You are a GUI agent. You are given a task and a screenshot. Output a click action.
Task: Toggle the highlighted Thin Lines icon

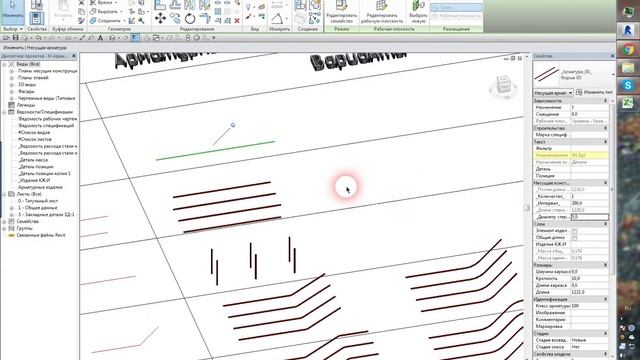[135, 38]
